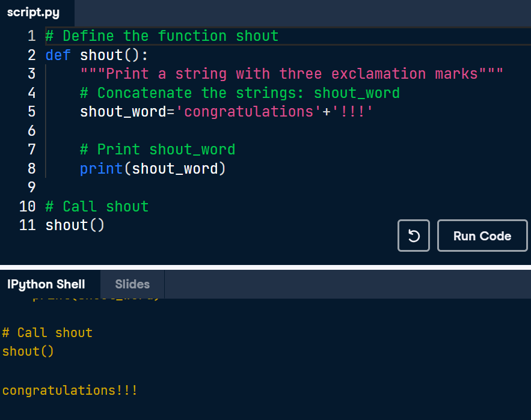
Task: Click 'shout()' echoed in IPython shell
Action: pos(28,352)
